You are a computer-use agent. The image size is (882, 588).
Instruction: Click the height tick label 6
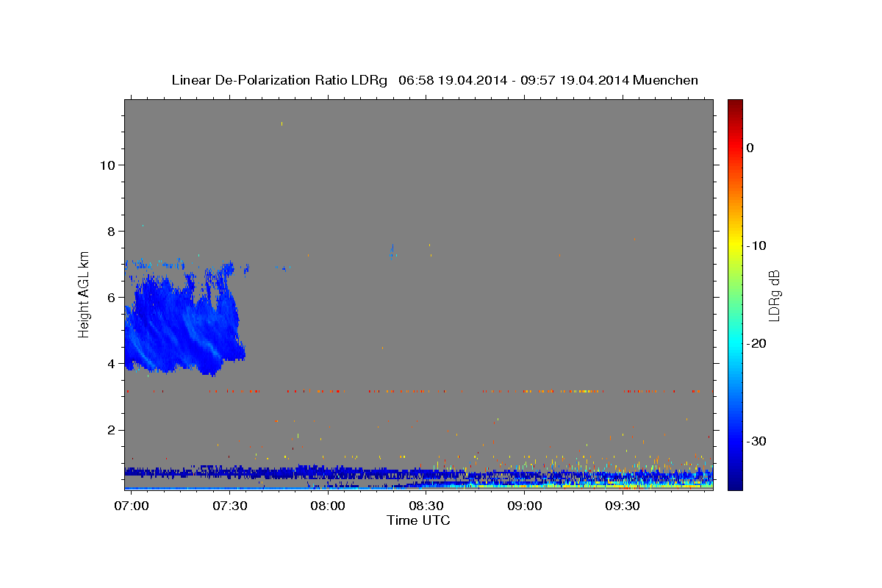pos(110,297)
